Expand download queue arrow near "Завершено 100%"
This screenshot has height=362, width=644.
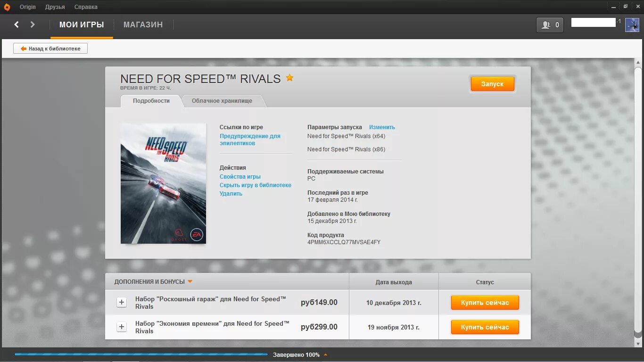[x=325, y=355]
